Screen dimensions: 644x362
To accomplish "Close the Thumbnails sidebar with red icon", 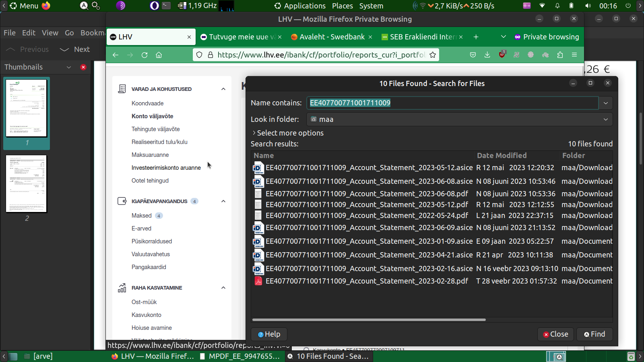I will click(x=83, y=67).
